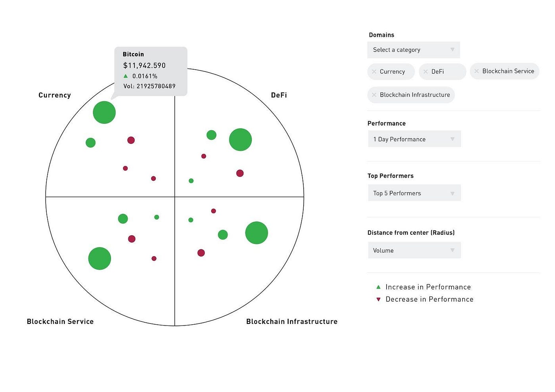Viewport: 555px width, 392px height.
Task: Remove the Currency filter chip
Action: click(x=375, y=72)
